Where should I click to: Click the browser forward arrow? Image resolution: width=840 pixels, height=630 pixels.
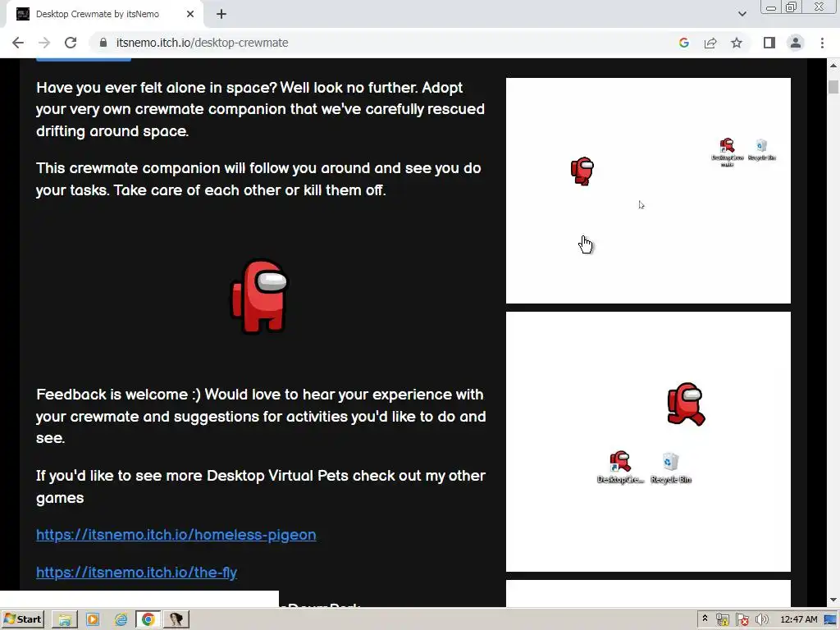coord(44,43)
